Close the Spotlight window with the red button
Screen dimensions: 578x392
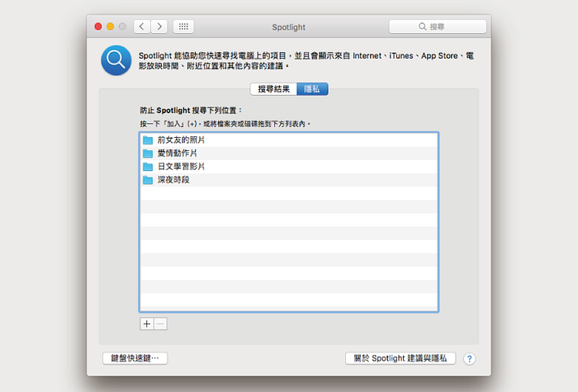tap(98, 26)
